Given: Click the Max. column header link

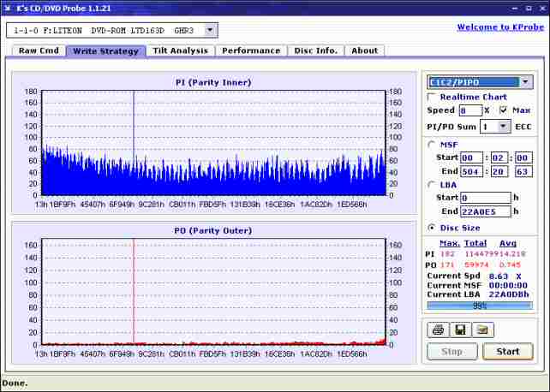Looking at the screenshot, I should 450,243.
